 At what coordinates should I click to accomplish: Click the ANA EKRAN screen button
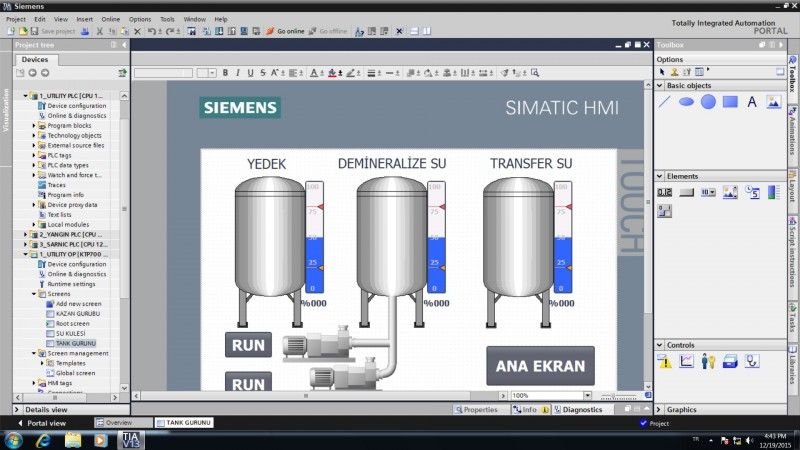[540, 366]
